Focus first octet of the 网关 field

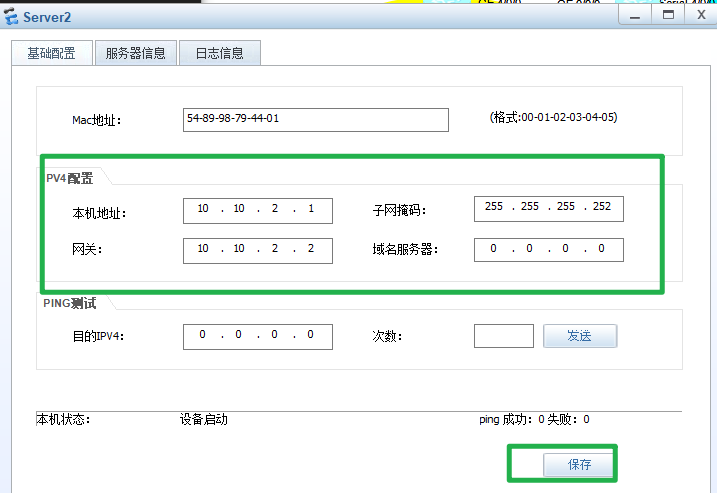[203, 249]
